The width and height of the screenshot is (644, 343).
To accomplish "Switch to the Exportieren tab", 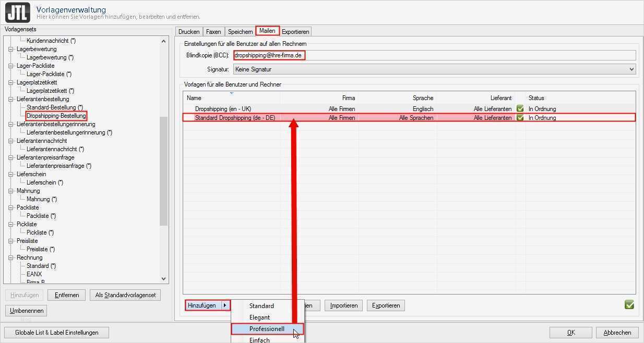I will coord(295,32).
